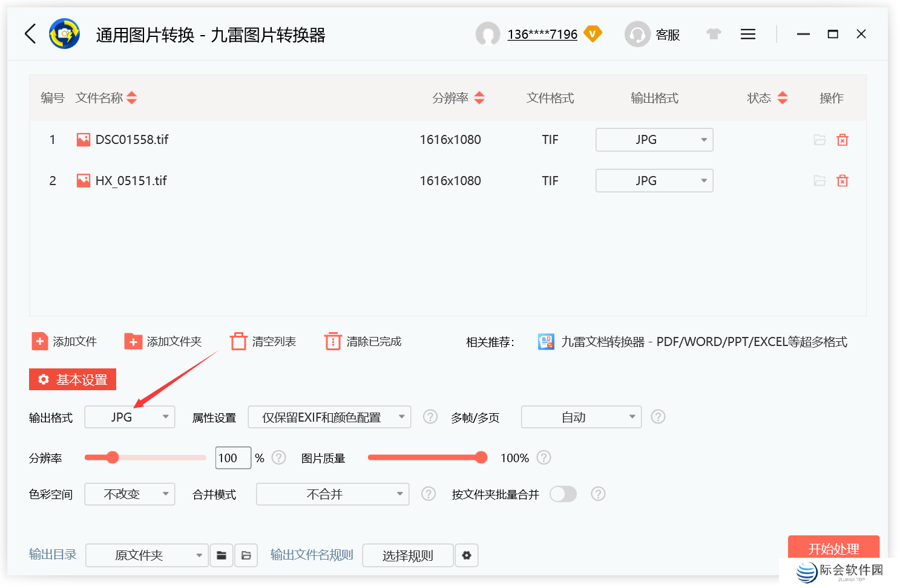Open the 合并模式 不合并 dropdown
Image resolution: width=900 pixels, height=588 pixels.
[332, 494]
